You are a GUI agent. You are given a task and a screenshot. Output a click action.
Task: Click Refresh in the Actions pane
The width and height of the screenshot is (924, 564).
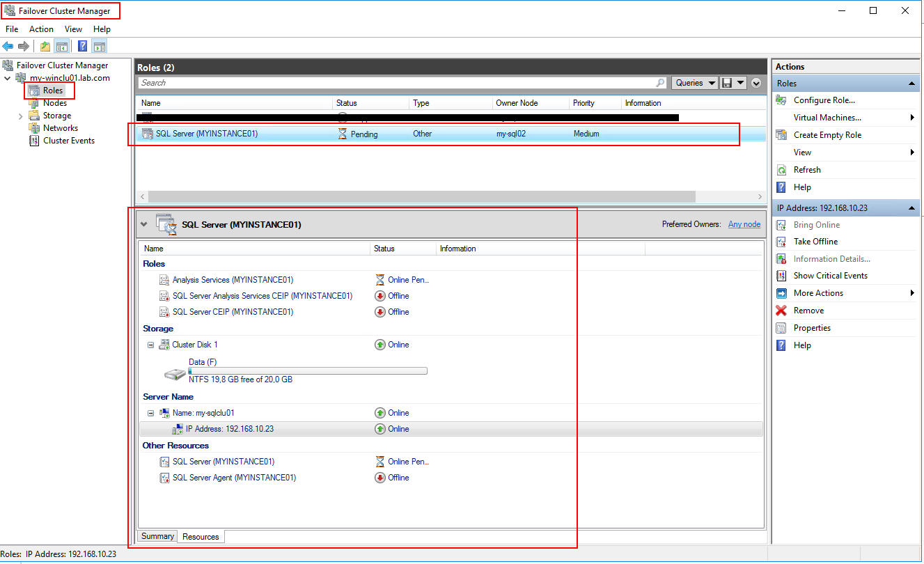807,170
